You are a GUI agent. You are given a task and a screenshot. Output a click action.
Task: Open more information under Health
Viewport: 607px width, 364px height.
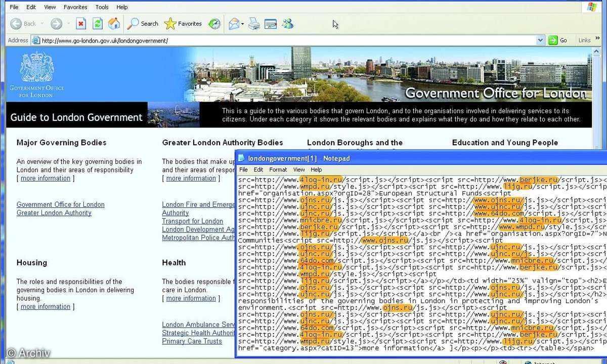(191, 299)
